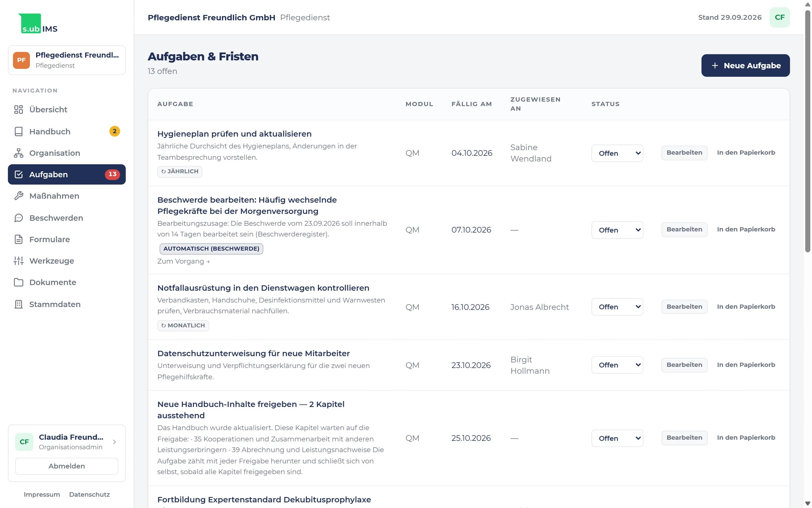Click the yellow 2 badge on Handbuch
Viewport: 812px width, 508px height.
click(x=115, y=131)
